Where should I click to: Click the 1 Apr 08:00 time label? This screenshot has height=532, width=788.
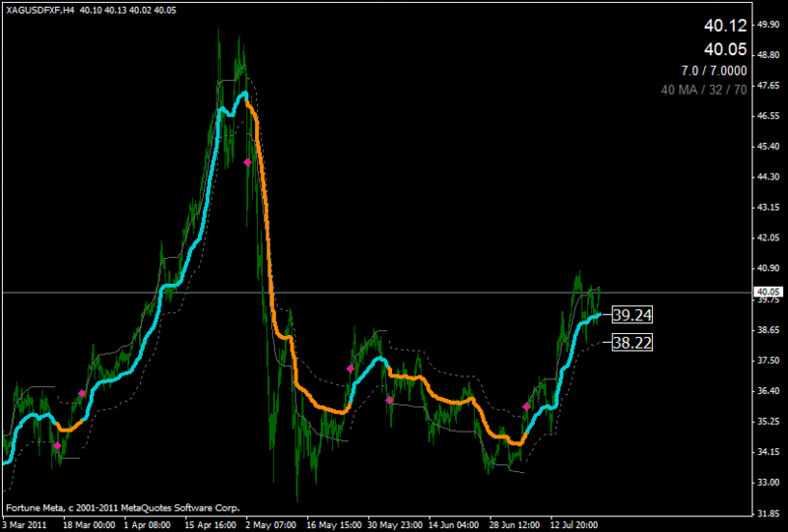tap(147, 525)
